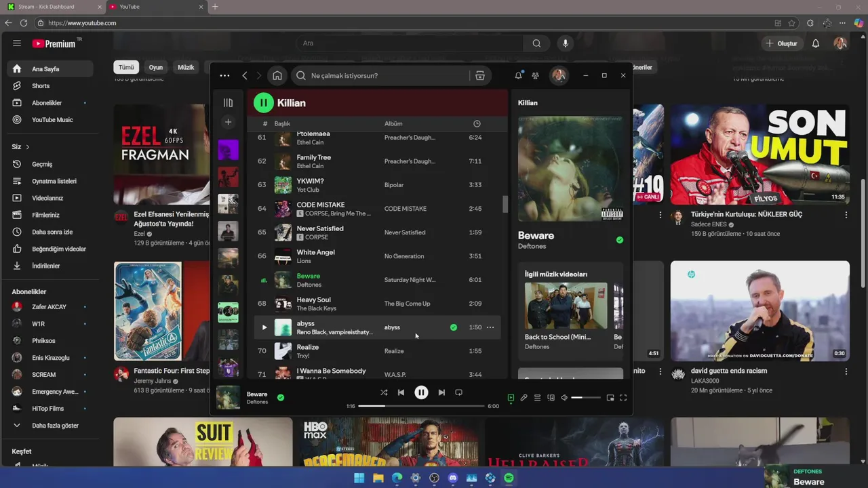Toggle saved checkmark on abyss row

click(454, 327)
